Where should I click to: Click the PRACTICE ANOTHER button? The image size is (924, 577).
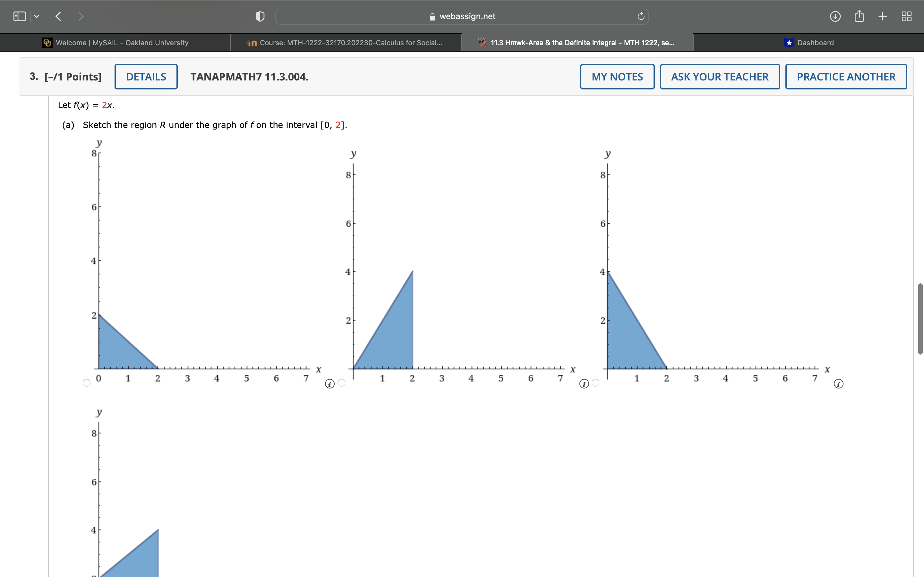tap(846, 76)
